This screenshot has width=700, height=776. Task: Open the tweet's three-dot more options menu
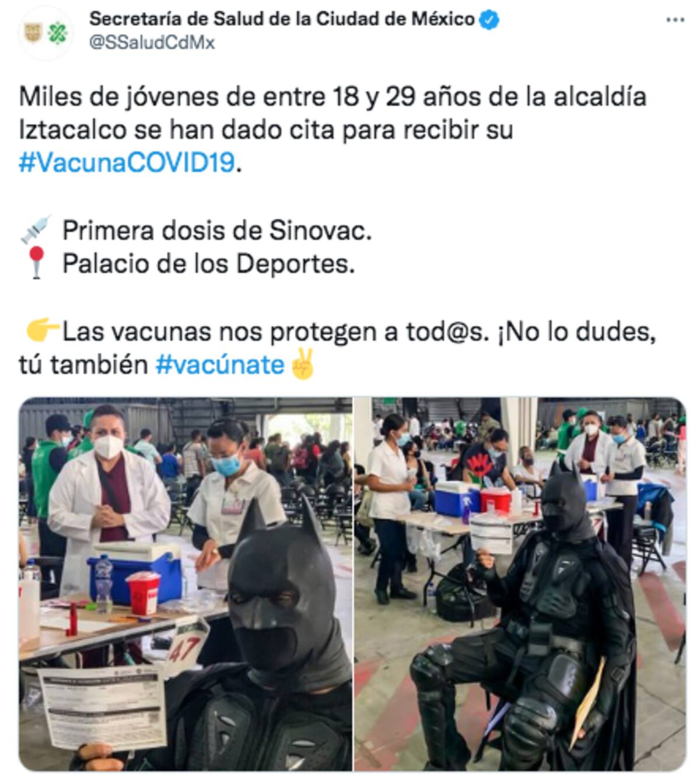[675, 20]
